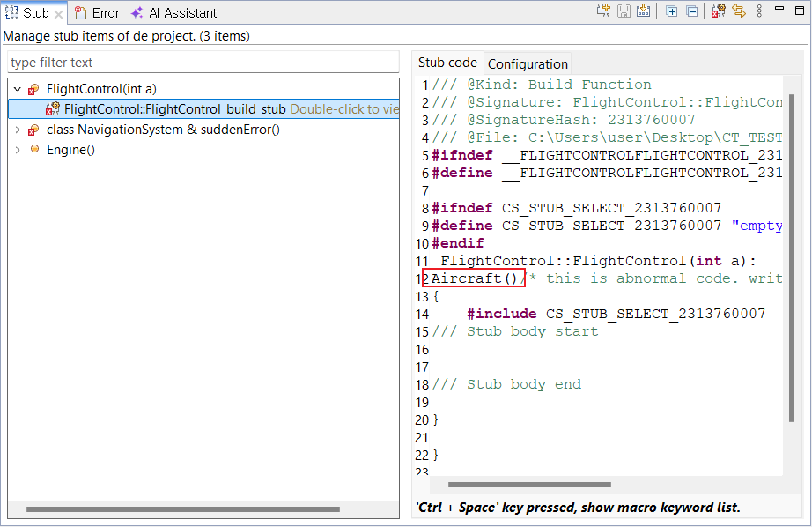Click the "/// Stub body start" comment
The height and width of the screenshot is (527, 812).
[x=514, y=331]
